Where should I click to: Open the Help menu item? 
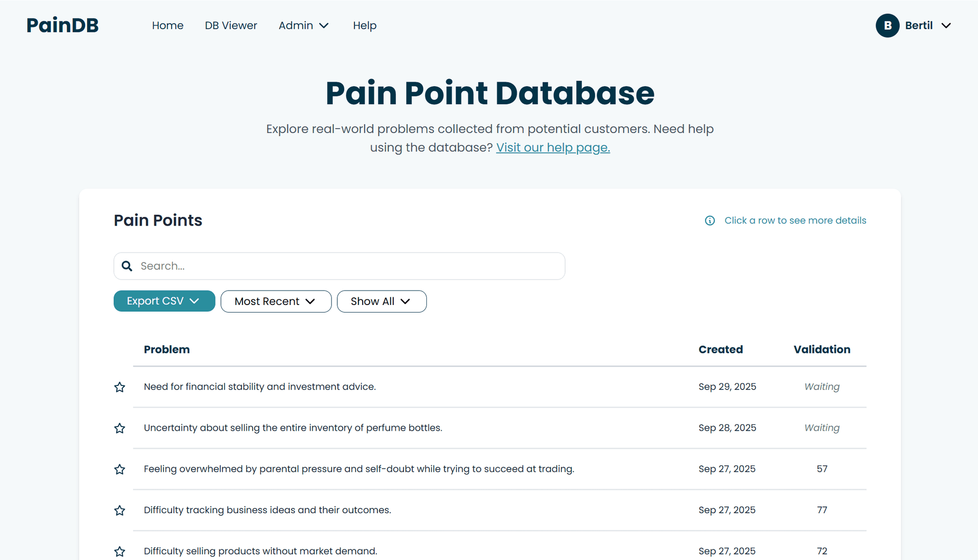coord(364,25)
